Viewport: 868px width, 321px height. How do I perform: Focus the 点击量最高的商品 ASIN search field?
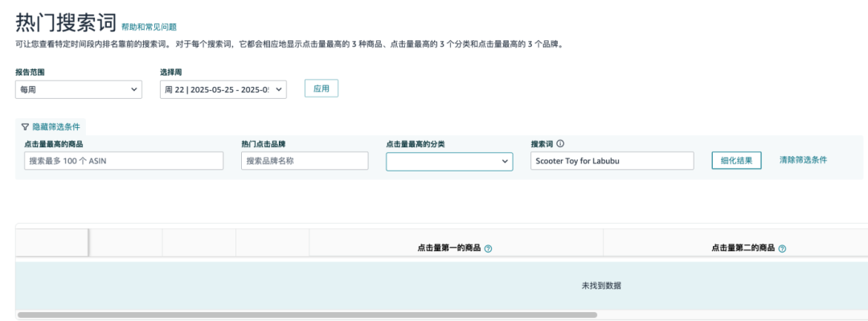(124, 161)
